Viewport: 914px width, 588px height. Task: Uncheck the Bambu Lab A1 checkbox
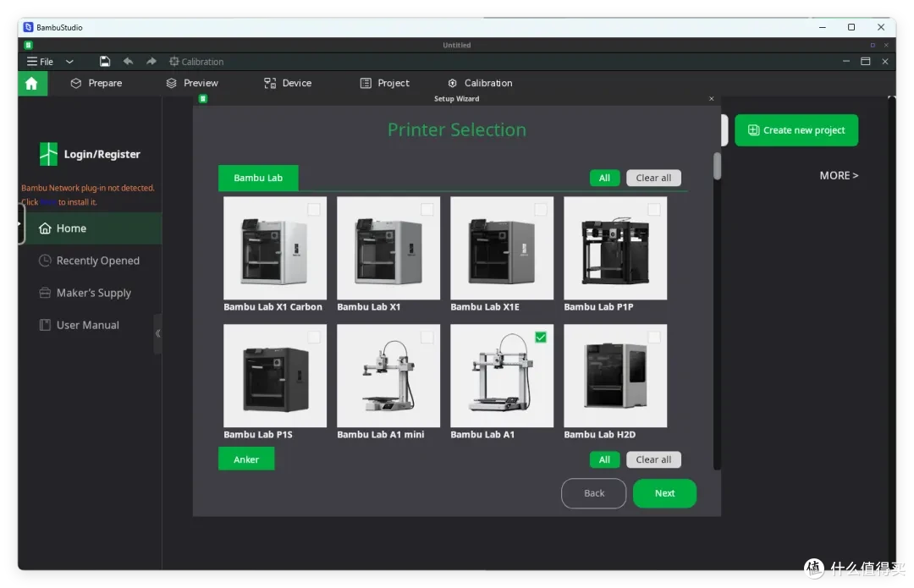click(541, 338)
